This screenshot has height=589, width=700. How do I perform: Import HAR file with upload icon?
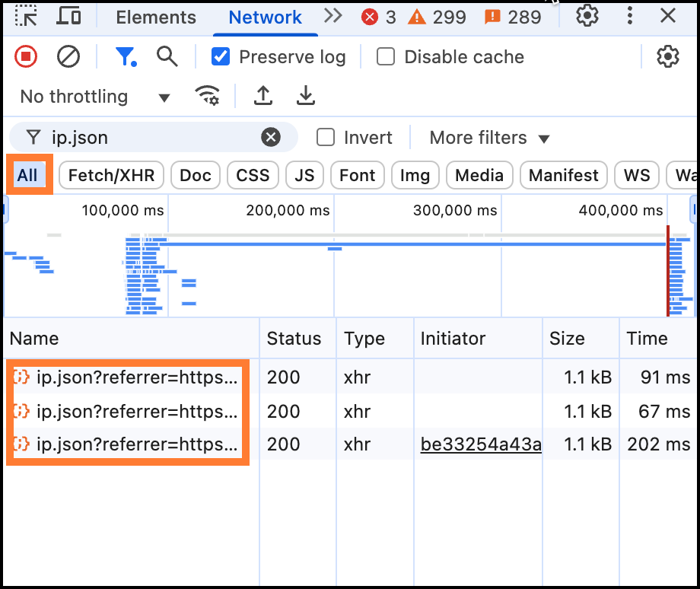[263, 95]
